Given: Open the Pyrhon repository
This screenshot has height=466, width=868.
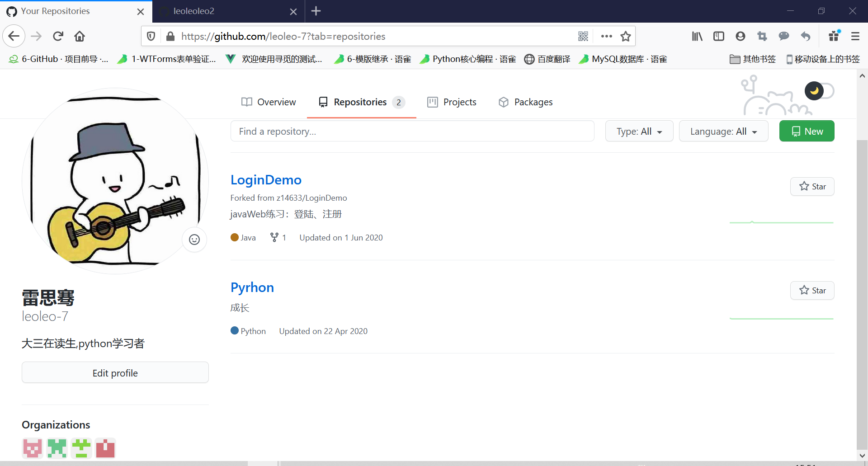Looking at the screenshot, I should (252, 287).
